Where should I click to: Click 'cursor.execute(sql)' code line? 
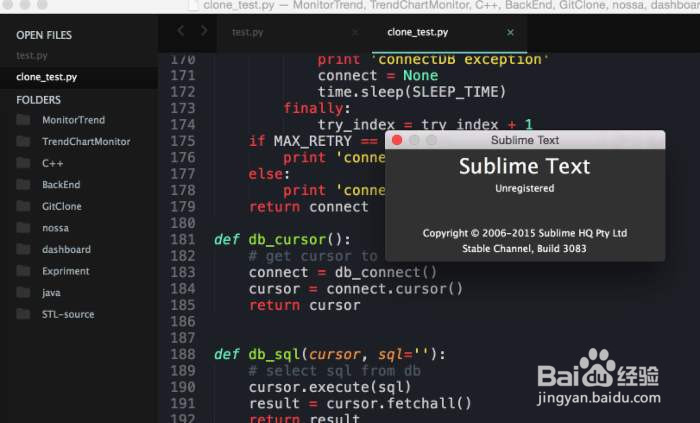coord(329,387)
